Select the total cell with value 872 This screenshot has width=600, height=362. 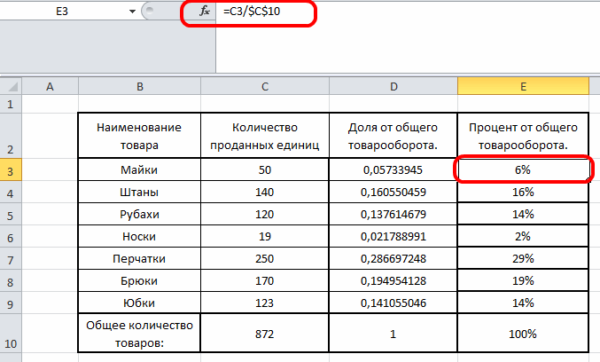click(265, 333)
